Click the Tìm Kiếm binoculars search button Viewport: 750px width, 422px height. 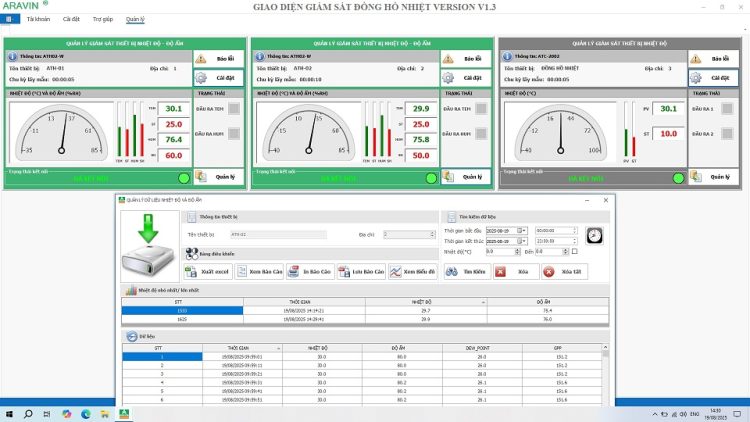pos(465,271)
